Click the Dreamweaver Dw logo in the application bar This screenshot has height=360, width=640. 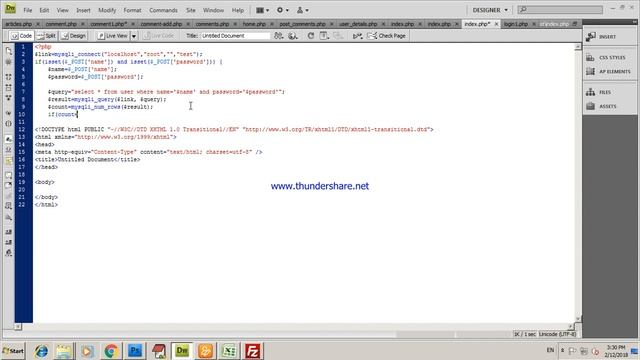[x=10, y=9]
